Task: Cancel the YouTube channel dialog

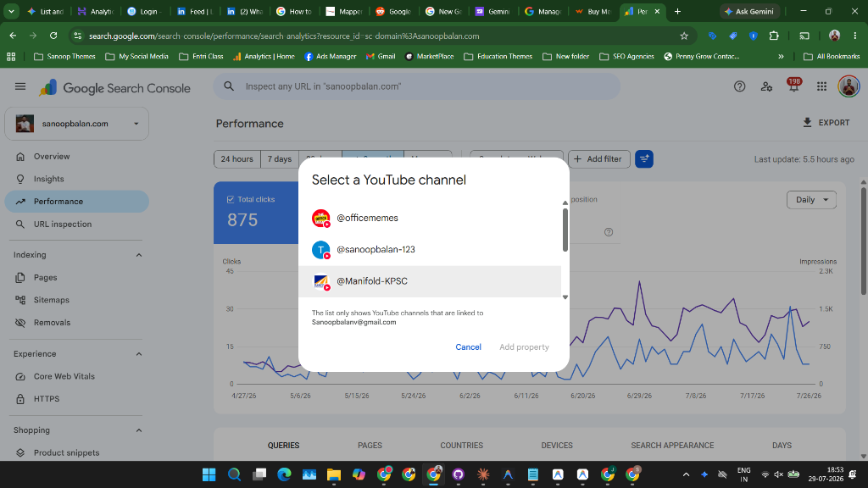Action: click(468, 347)
